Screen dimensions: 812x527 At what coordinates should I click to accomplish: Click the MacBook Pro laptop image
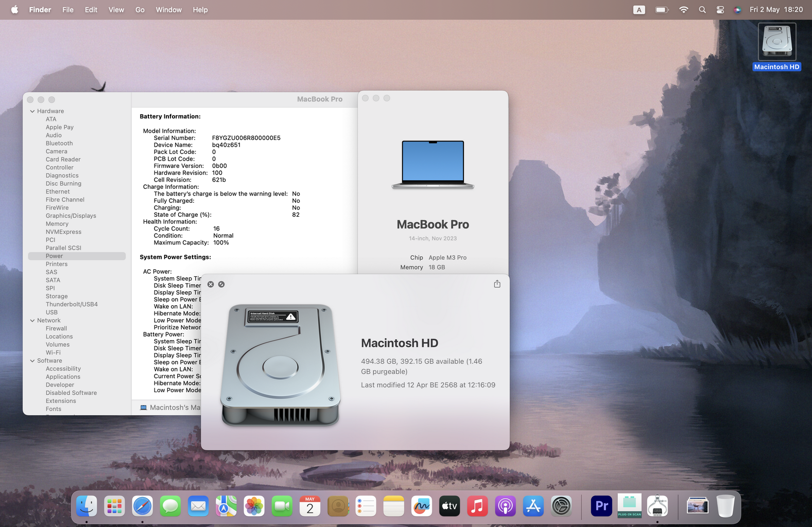(x=433, y=165)
